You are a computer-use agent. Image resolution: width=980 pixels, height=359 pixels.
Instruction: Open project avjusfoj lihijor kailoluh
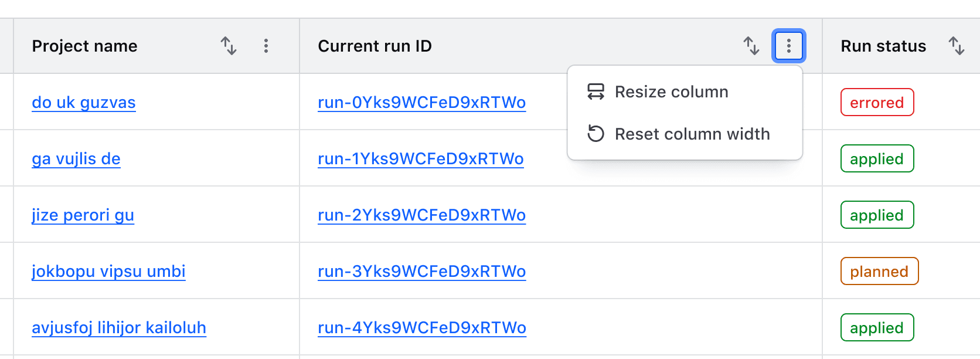pyautogui.click(x=119, y=328)
